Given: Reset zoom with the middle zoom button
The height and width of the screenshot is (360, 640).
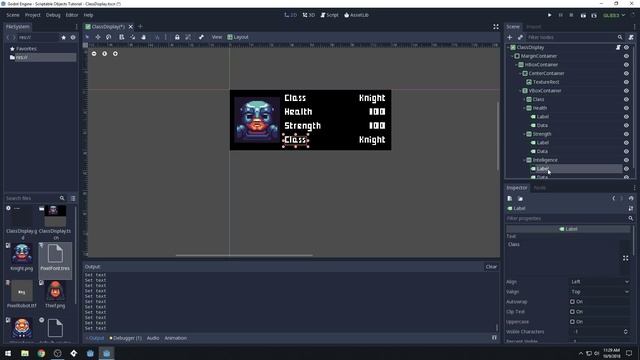Looking at the screenshot, I should 104,53.
